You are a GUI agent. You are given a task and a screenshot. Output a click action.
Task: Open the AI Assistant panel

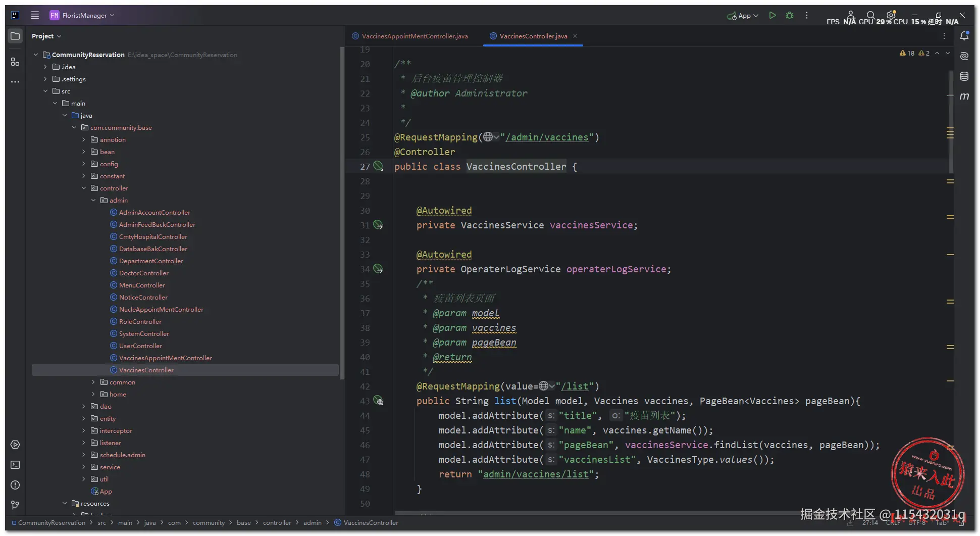(x=964, y=56)
